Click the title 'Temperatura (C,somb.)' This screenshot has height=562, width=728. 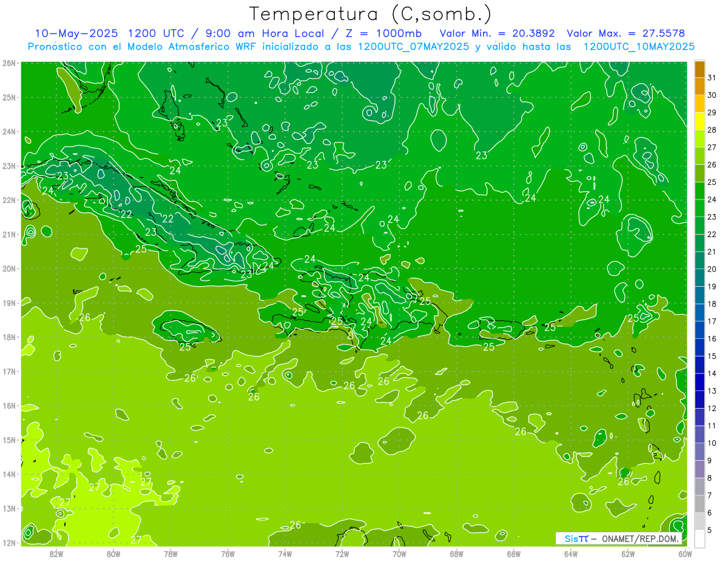[x=371, y=15]
